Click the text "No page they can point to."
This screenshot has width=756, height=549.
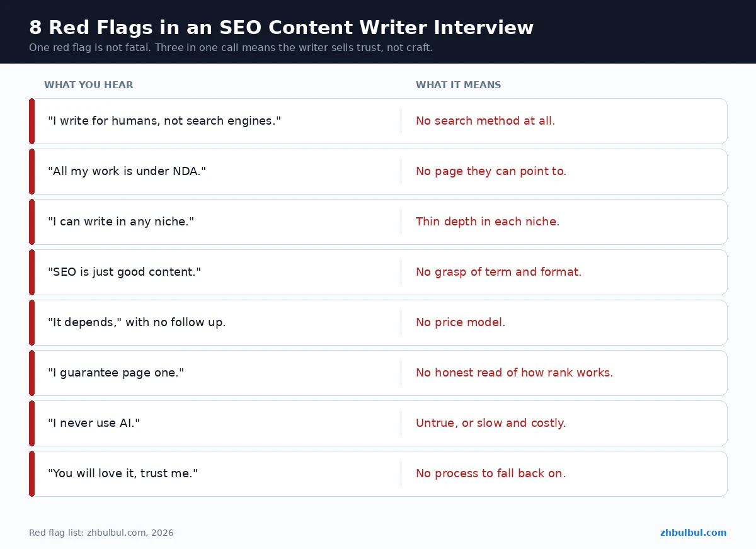pyautogui.click(x=491, y=171)
